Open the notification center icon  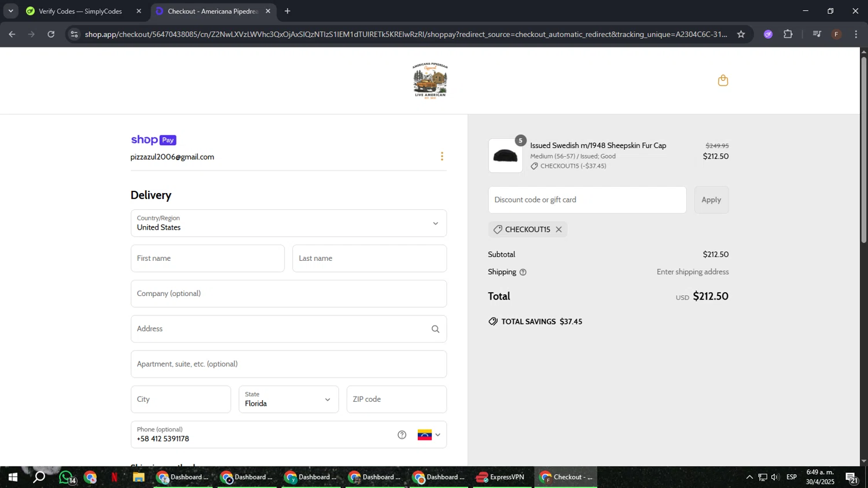coord(852,478)
